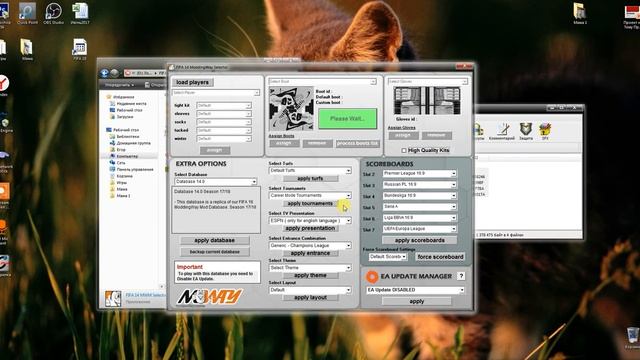Open the Select Boot dropdown
This screenshot has width=640, height=360.
tap(322, 82)
